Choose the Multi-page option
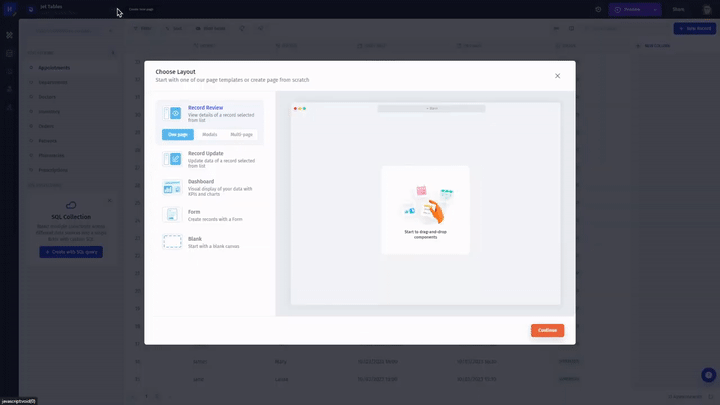 tap(241, 135)
